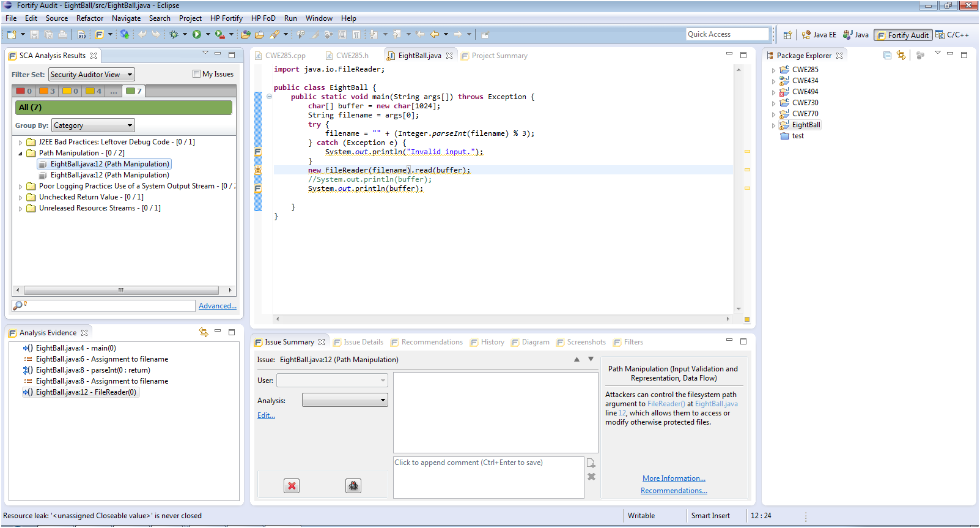980x528 pixels.
Task: Select the orange High issues tab showing 3
Action: tap(47, 91)
